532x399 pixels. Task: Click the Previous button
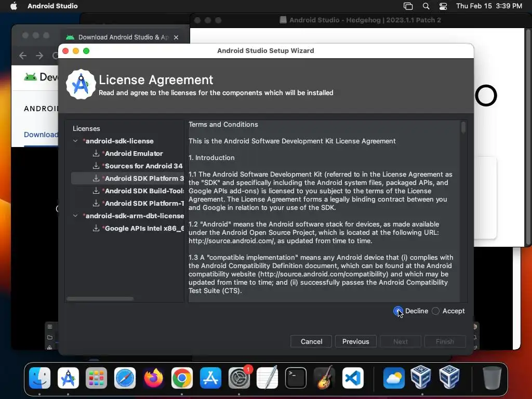tap(355, 341)
